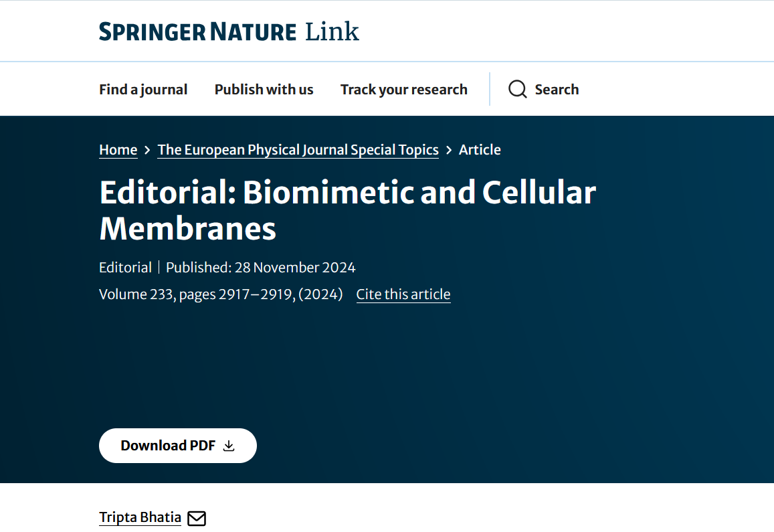Screen dimensions: 774x532
Task: Click the envelope icon beside Tripta Bhatia
Action: [x=197, y=518]
